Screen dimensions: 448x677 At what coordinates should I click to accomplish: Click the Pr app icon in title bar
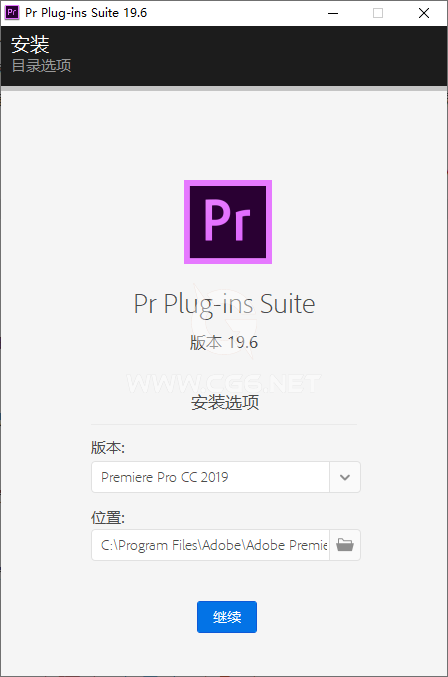click(12, 13)
